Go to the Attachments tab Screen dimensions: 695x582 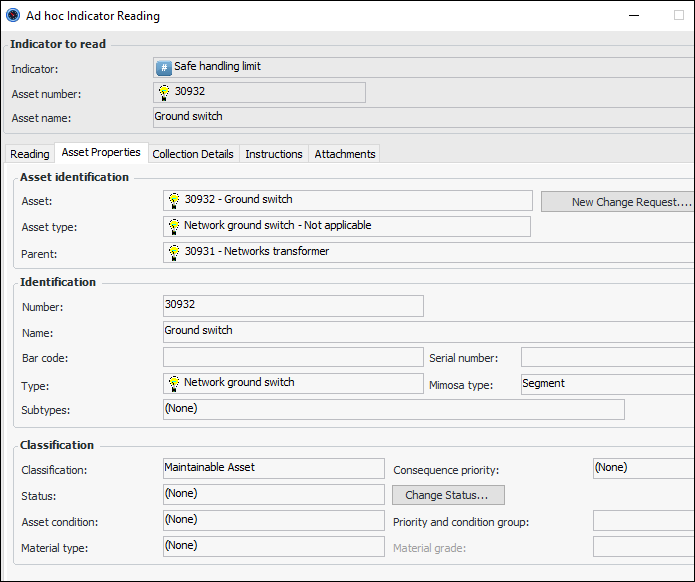tap(345, 154)
